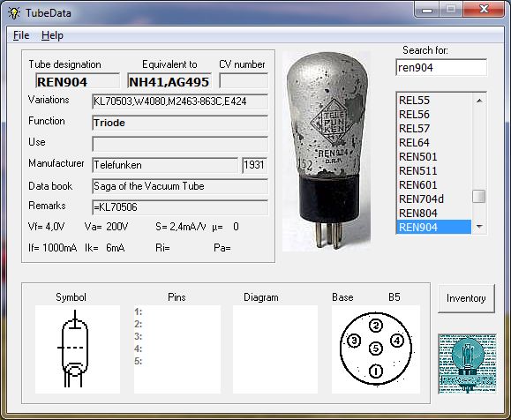
Task: Click the Function field showing Triode
Action: click(180, 123)
